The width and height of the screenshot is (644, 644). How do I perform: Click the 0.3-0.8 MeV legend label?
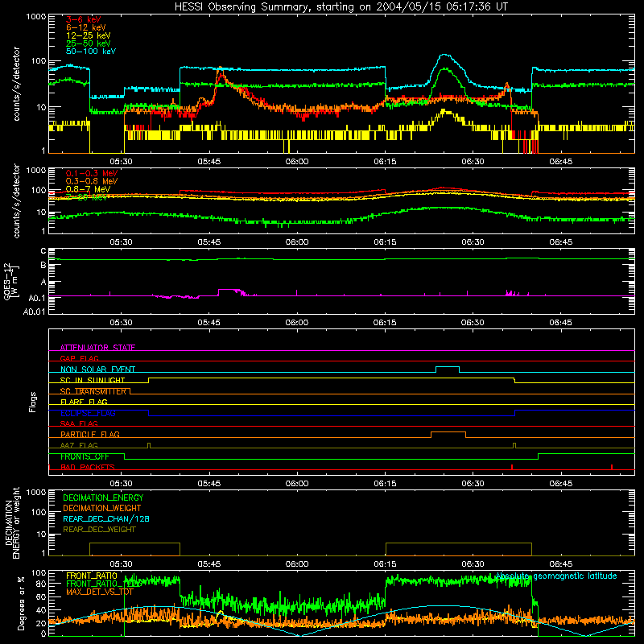92,181
